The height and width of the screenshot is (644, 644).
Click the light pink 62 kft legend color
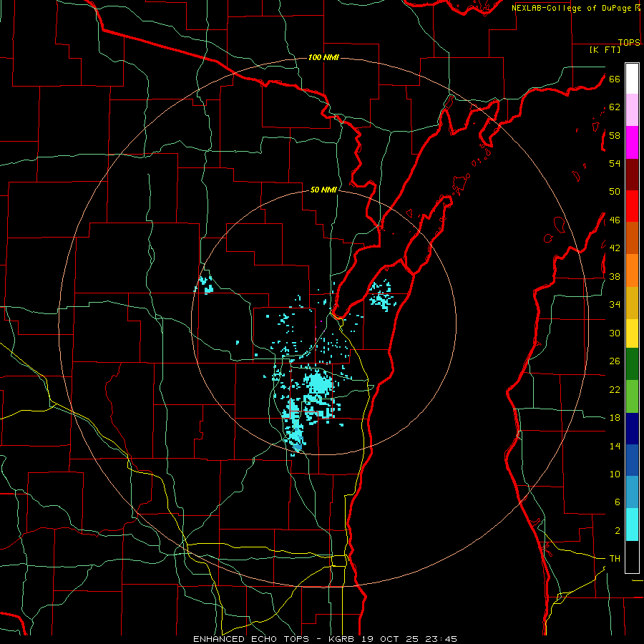[632, 110]
